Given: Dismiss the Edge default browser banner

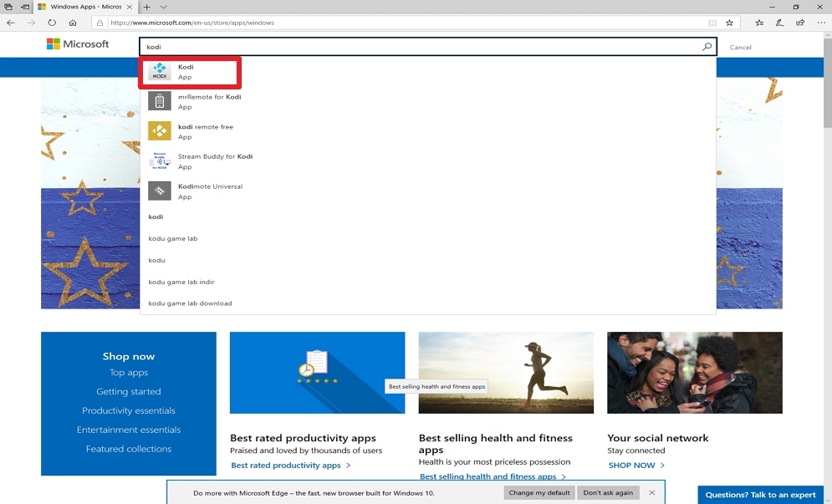Looking at the screenshot, I should point(651,493).
